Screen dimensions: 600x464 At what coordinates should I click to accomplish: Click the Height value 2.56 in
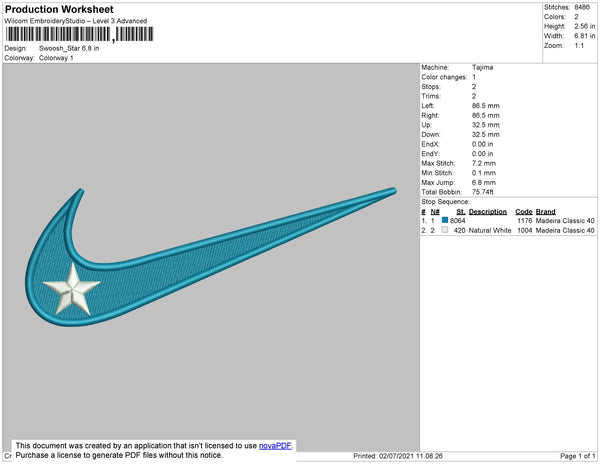tap(584, 26)
